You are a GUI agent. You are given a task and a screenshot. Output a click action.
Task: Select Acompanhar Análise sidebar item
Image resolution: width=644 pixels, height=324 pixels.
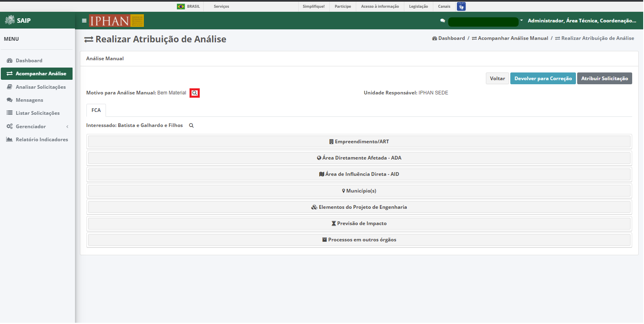(x=37, y=74)
